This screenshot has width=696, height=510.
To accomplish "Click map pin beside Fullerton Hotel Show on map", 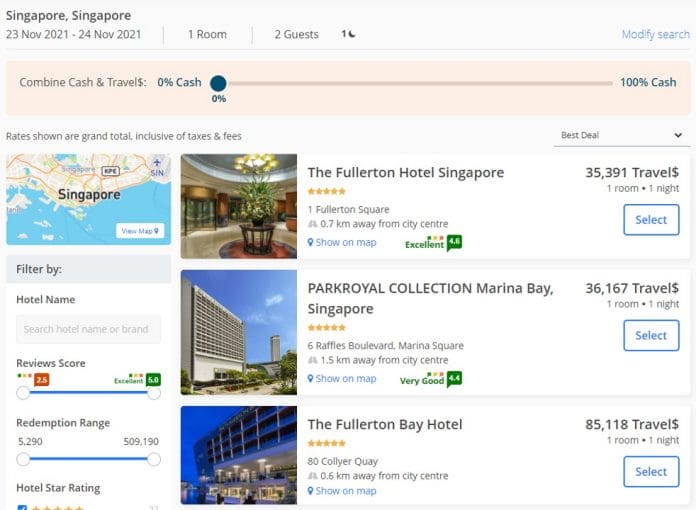I will (x=310, y=242).
